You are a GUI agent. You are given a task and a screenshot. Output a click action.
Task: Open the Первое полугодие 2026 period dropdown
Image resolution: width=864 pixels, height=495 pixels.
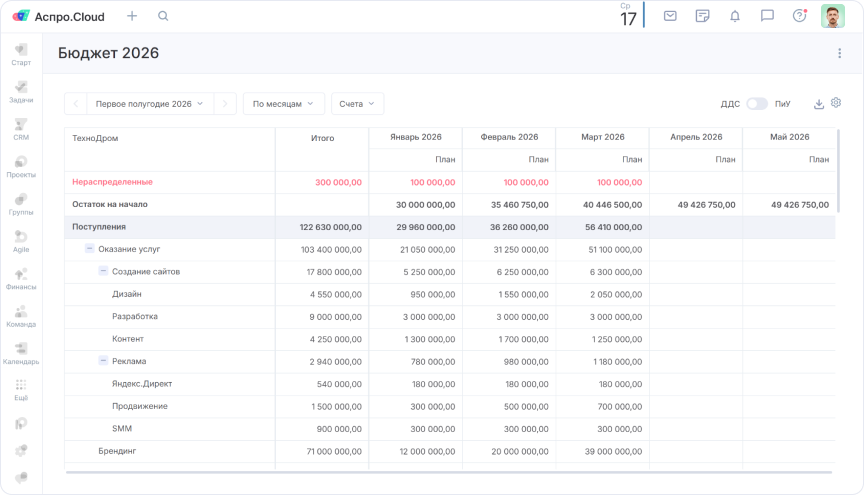point(149,104)
